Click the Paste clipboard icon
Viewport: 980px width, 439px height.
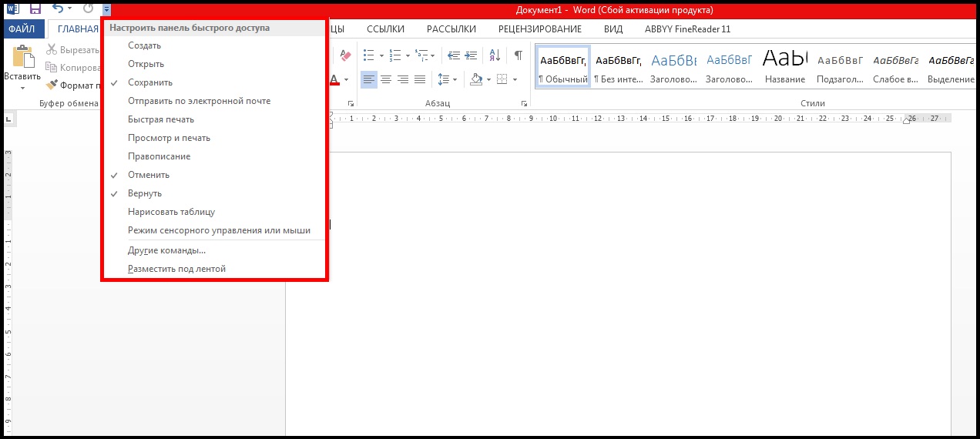tap(22, 59)
